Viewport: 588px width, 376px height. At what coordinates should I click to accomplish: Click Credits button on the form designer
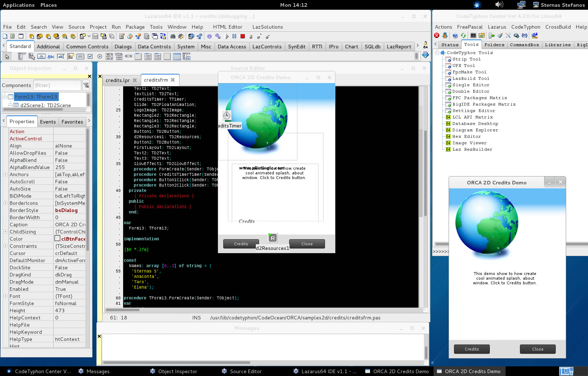[x=241, y=244]
